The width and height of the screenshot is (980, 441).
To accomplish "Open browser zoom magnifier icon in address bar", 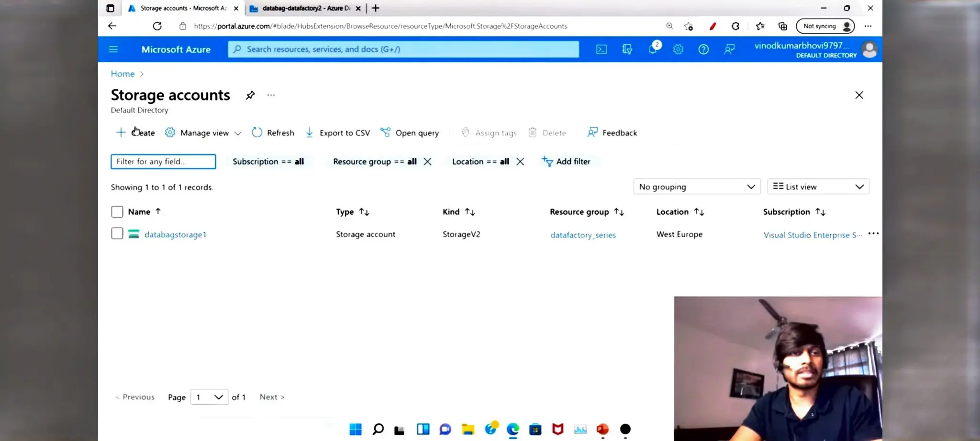I will [669, 26].
